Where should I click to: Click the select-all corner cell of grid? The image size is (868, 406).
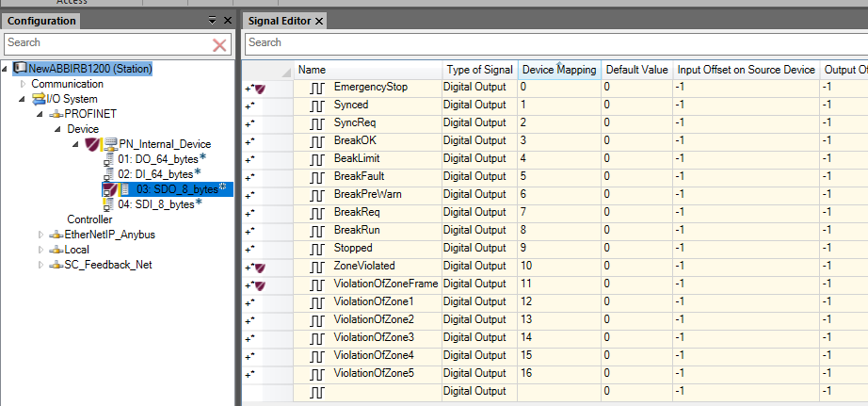(268, 70)
